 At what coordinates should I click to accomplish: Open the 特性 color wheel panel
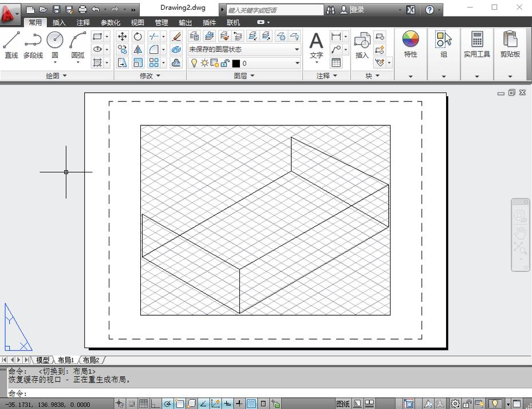coord(411,44)
